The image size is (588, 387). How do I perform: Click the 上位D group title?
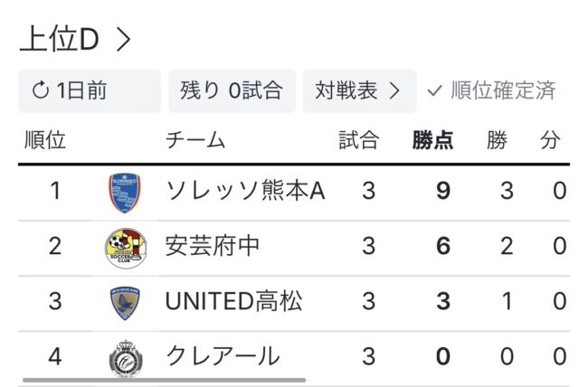click(x=59, y=41)
